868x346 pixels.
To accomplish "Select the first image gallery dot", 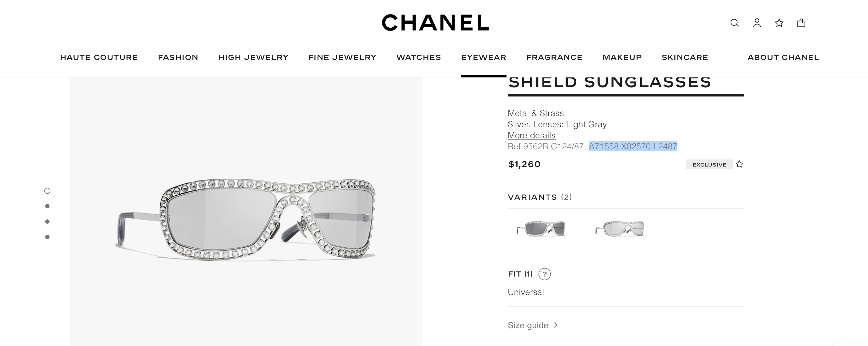I will tap(47, 191).
